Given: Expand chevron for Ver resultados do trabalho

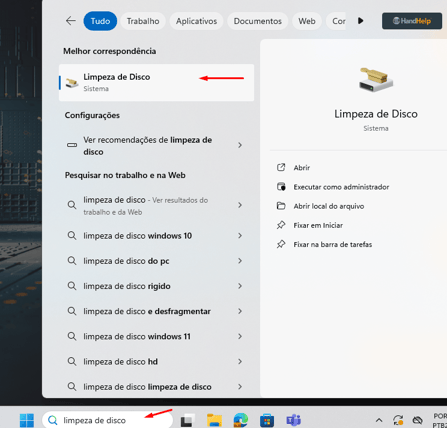Looking at the screenshot, I should pyautogui.click(x=240, y=205).
